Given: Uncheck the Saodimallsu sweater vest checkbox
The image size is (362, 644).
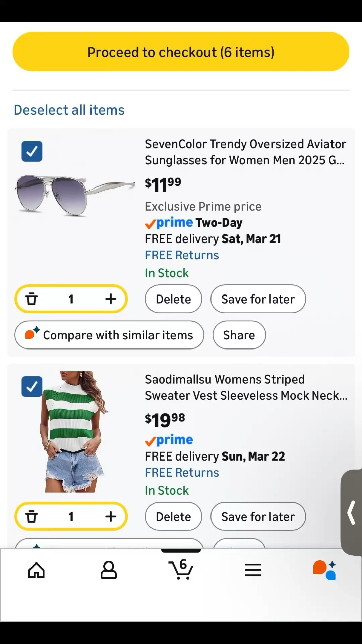Looking at the screenshot, I should 32,387.
